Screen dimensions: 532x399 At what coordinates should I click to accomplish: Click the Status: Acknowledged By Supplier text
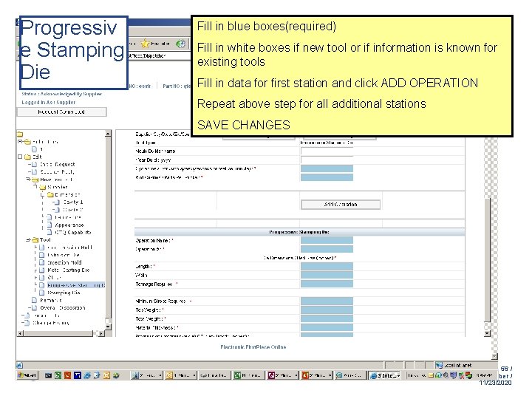[62, 94]
